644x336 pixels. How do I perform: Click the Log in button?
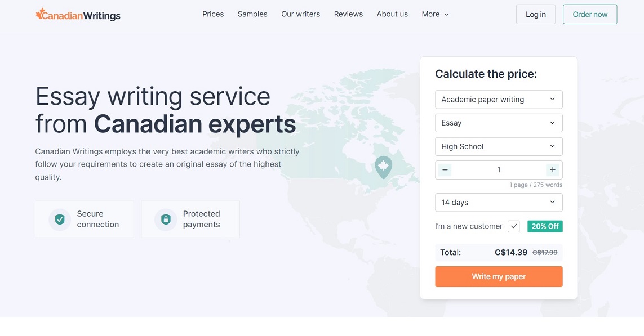[535, 15]
